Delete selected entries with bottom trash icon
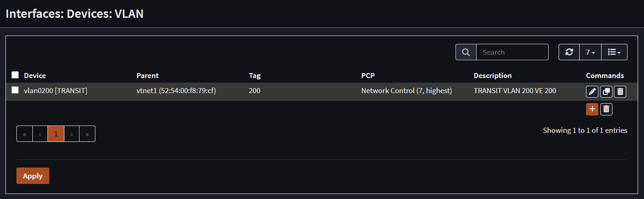 (606, 109)
